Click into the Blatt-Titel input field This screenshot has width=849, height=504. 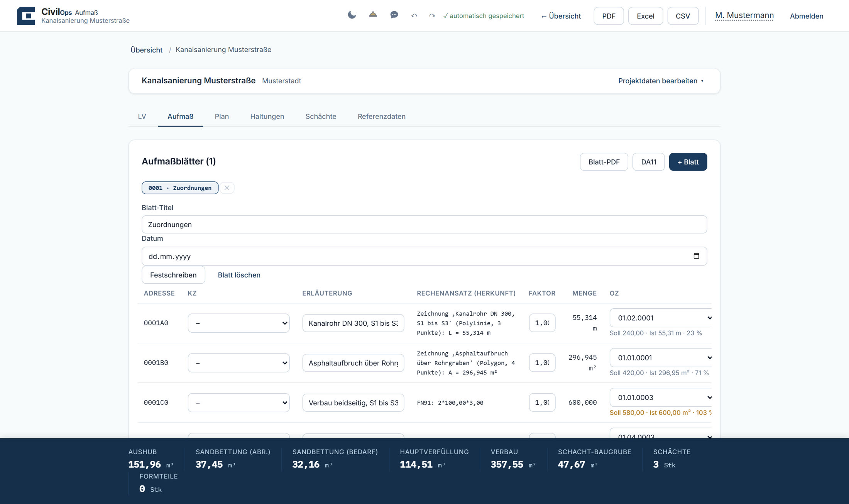coord(424,224)
